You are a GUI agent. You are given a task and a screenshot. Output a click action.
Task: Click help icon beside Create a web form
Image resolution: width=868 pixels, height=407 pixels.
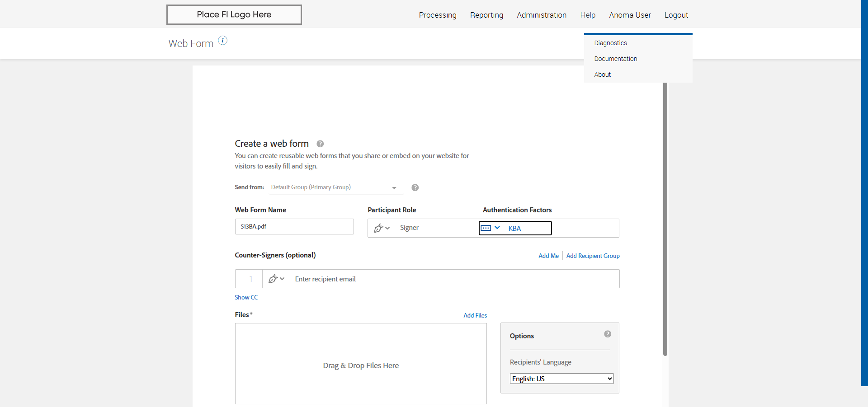pyautogui.click(x=320, y=144)
